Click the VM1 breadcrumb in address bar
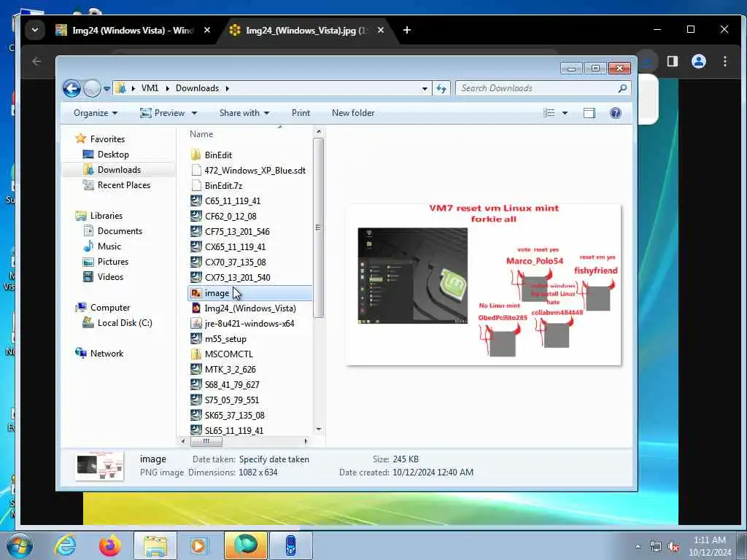Image resolution: width=747 pixels, height=560 pixels. coord(150,88)
